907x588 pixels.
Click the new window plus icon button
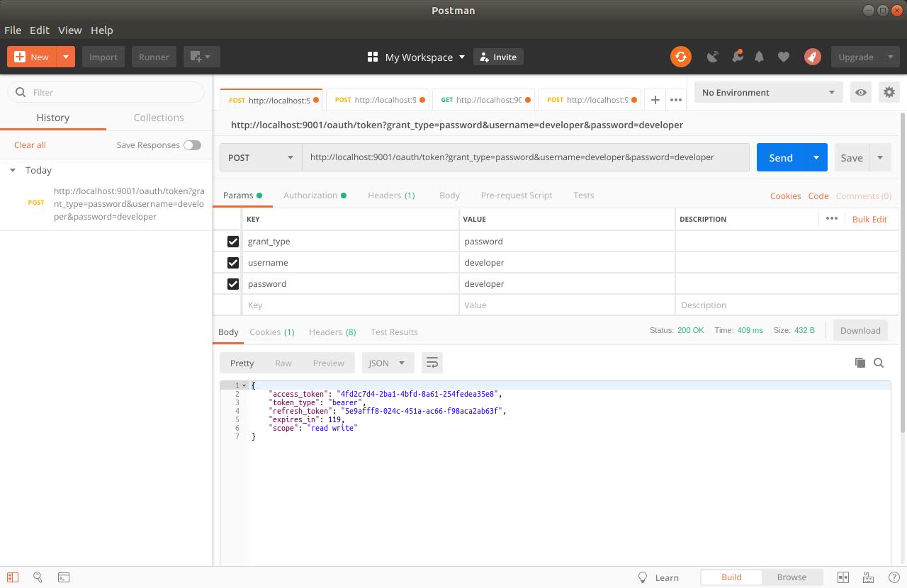click(202, 57)
